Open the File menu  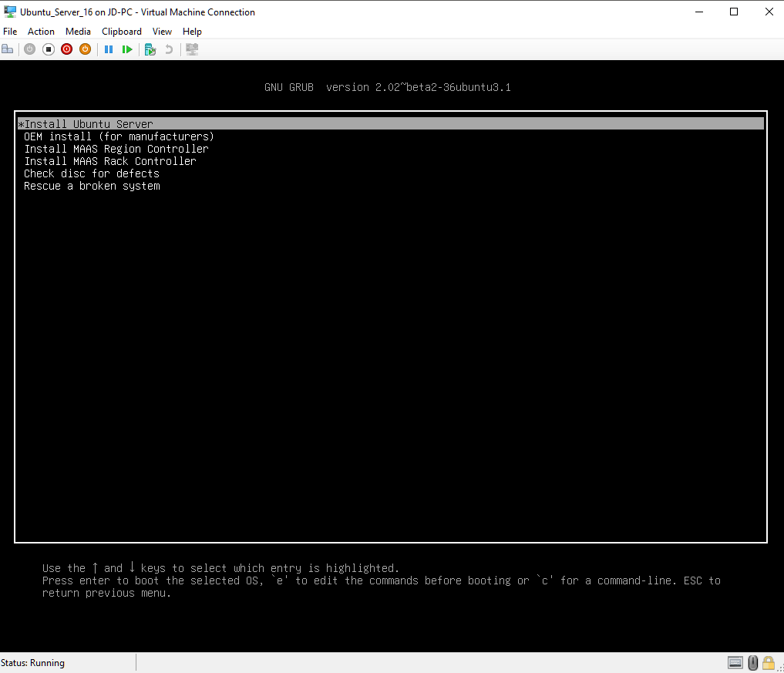(x=10, y=32)
